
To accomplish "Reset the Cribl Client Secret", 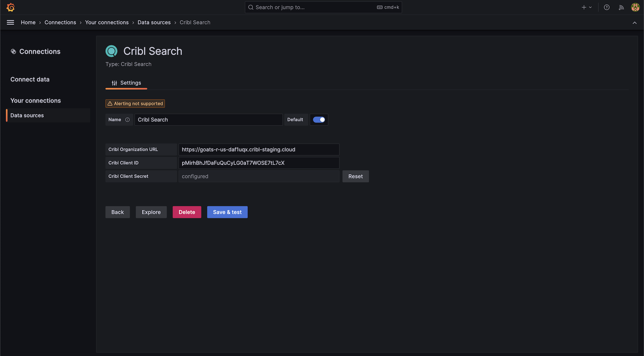I will tap(355, 176).
